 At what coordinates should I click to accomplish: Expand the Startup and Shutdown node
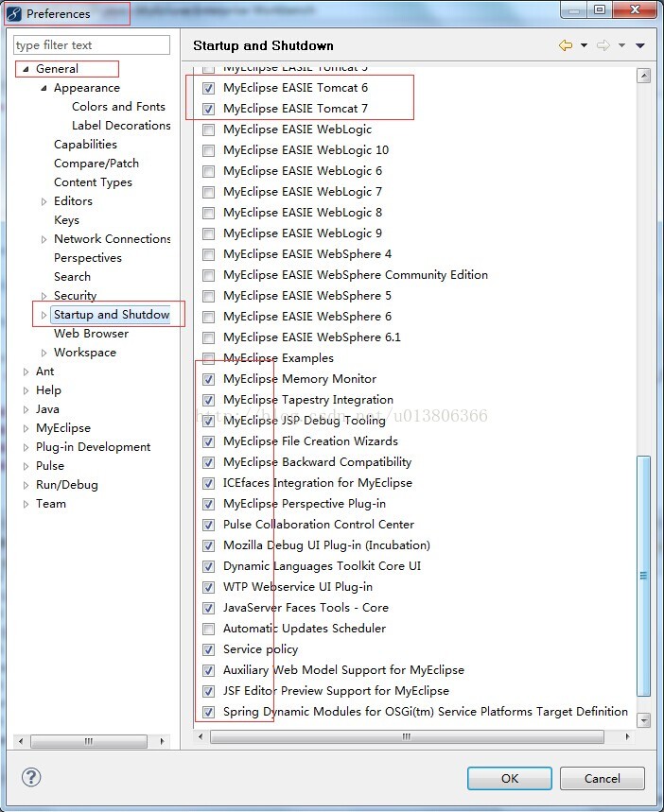pos(44,315)
